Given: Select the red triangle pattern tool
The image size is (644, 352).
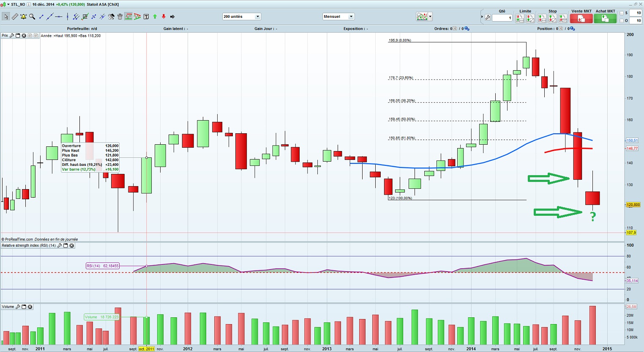Looking at the screenshot, I should 137,16.
